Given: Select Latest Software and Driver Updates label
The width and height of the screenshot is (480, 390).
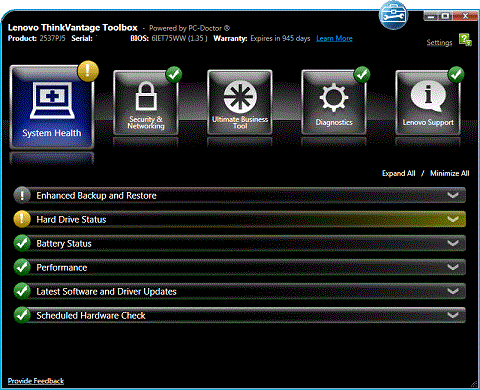Looking at the screenshot, I should click(x=106, y=292).
